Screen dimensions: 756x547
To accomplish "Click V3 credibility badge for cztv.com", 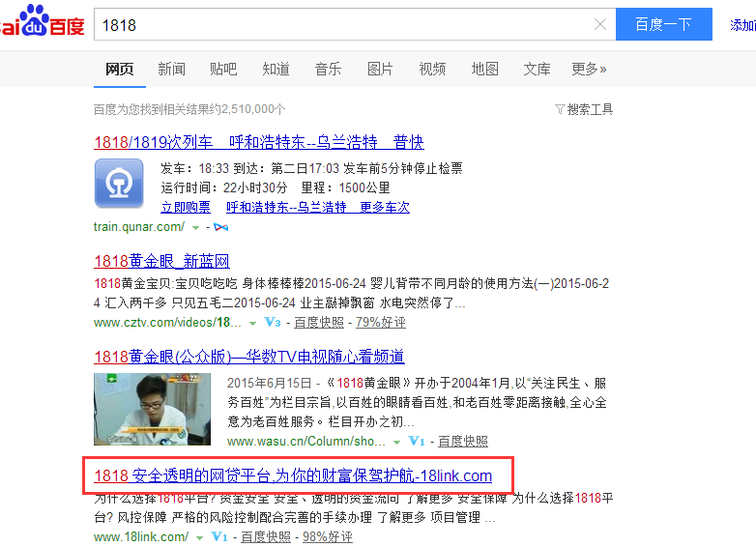I will click(273, 323).
